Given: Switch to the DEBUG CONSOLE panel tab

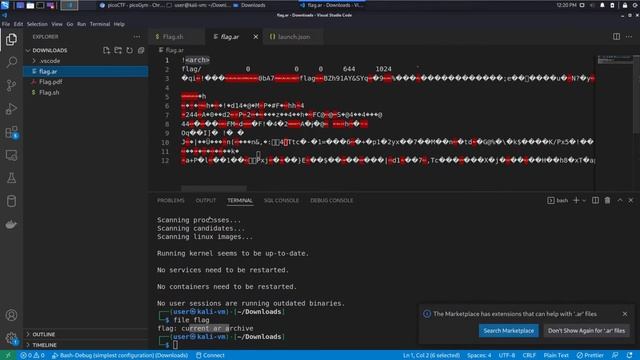Looking at the screenshot, I should [x=331, y=200].
